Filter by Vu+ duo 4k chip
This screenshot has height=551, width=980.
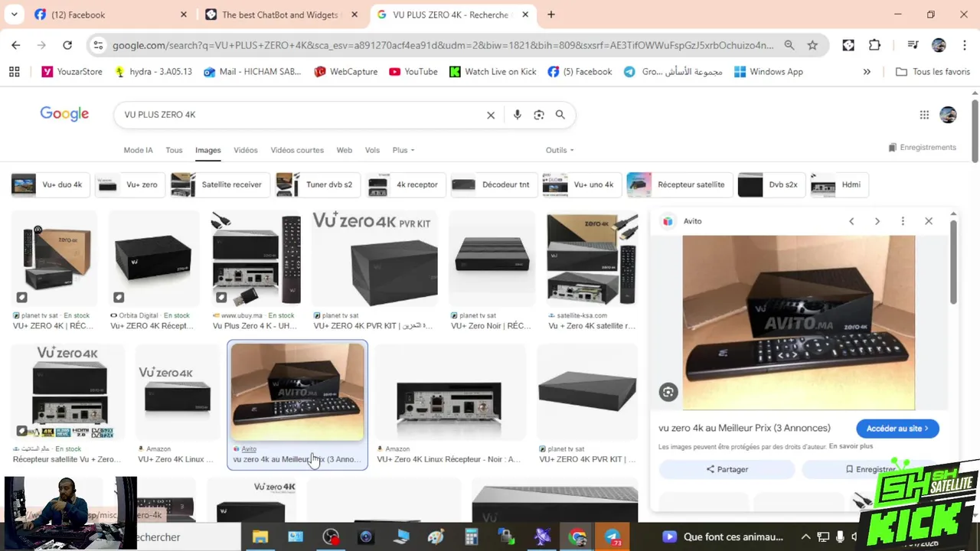click(x=49, y=184)
